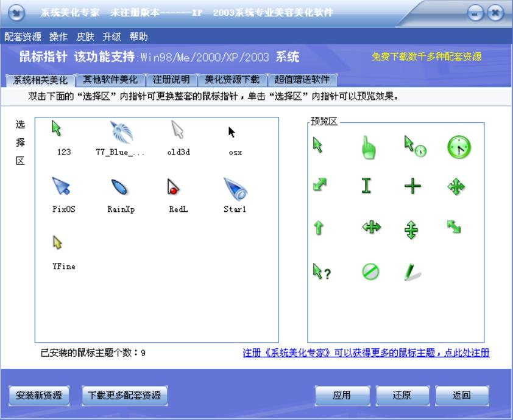Image resolution: width=513 pixels, height=420 pixels.
Task: Click the 安装新资源 button
Action: click(39, 396)
